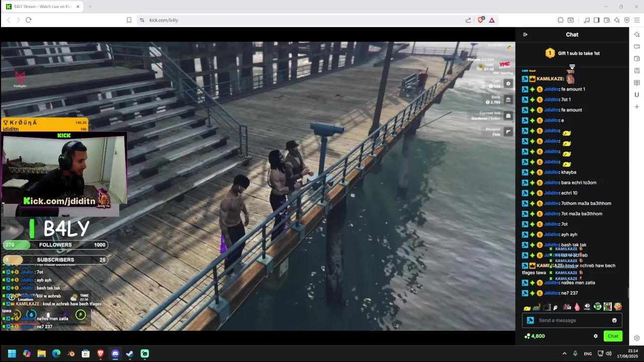Image resolution: width=644 pixels, height=362 pixels.
Task: Open Steam from the taskbar
Action: (x=130, y=353)
